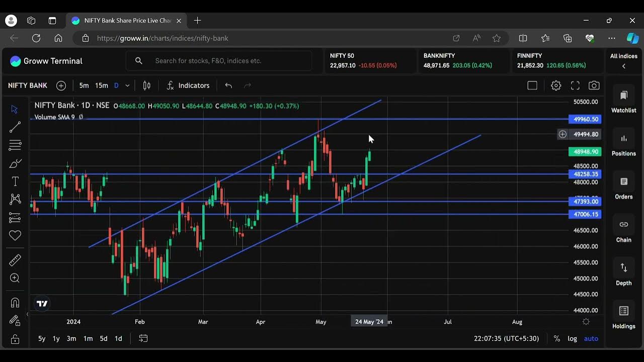Screen dimensions: 644x362
Task: Set the 1d date range
Action: click(118, 338)
